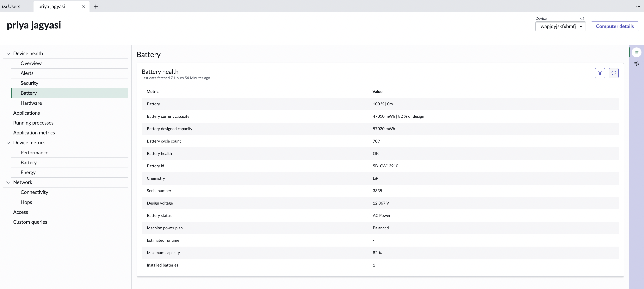The height and width of the screenshot is (289, 644).
Task: Click the 'Estimated runtime' metric label
Action: 163,240
